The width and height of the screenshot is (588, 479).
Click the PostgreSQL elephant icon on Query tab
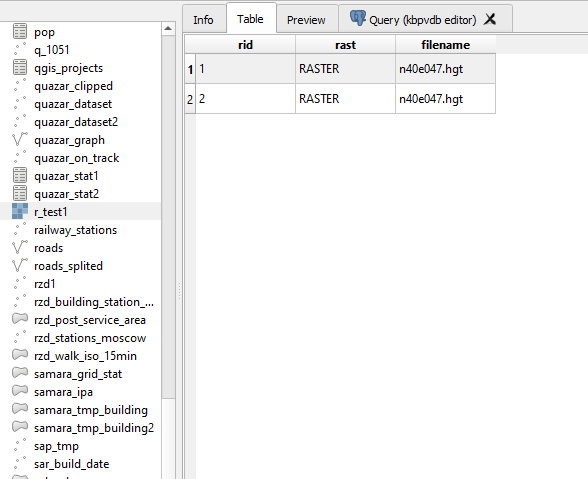[x=358, y=18]
